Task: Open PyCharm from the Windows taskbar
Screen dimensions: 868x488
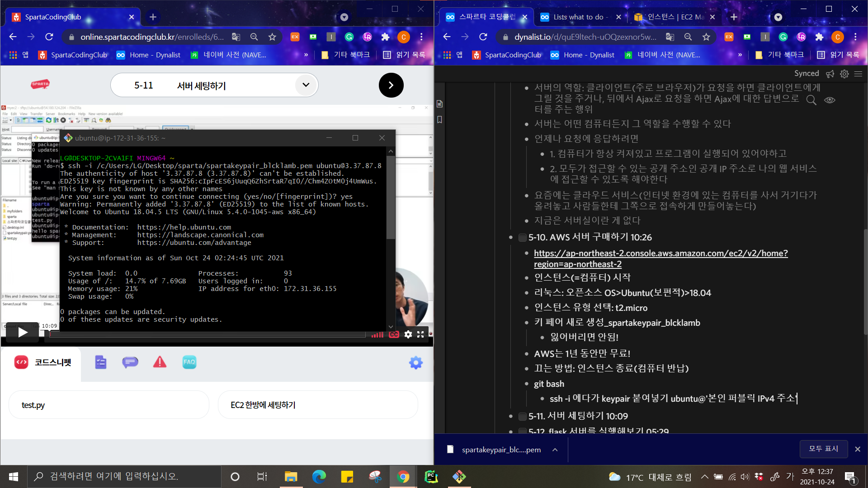Action: [x=431, y=477]
